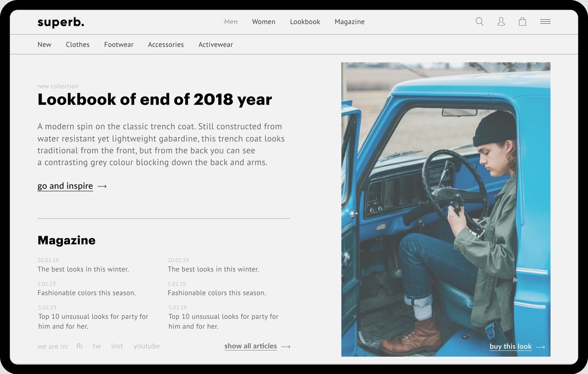Click the trench coat description paragraph
The image size is (588, 374).
(161, 144)
